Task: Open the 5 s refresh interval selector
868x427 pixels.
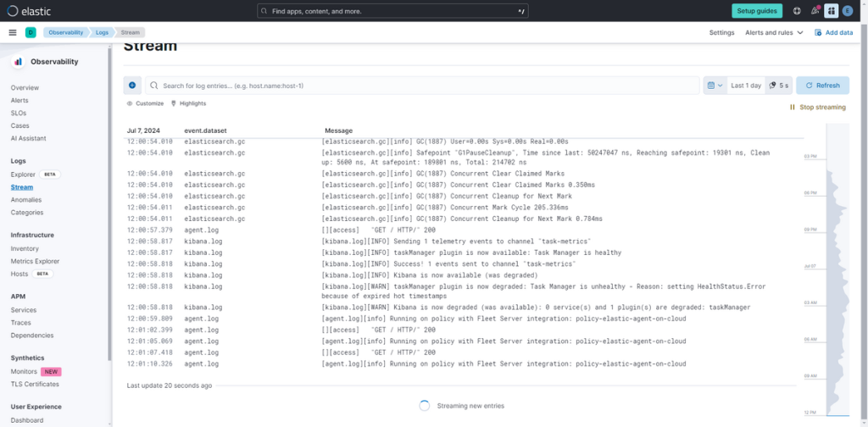Action: point(778,86)
